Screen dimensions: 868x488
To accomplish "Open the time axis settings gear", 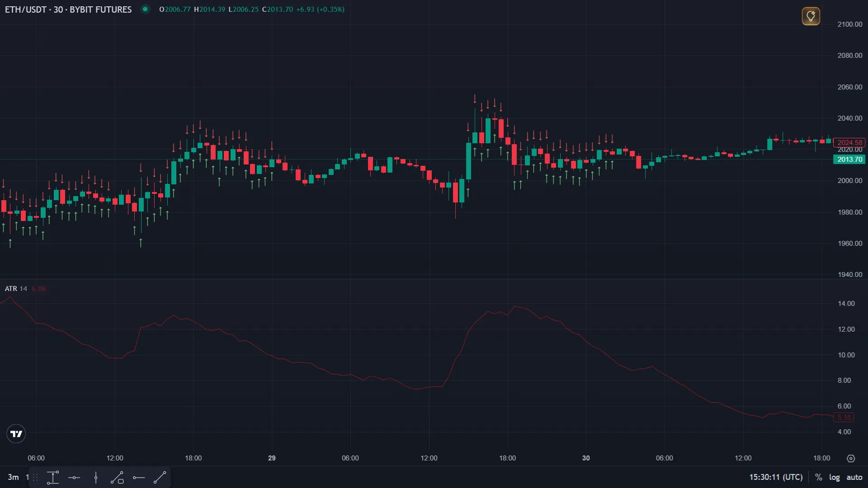I will tap(851, 458).
